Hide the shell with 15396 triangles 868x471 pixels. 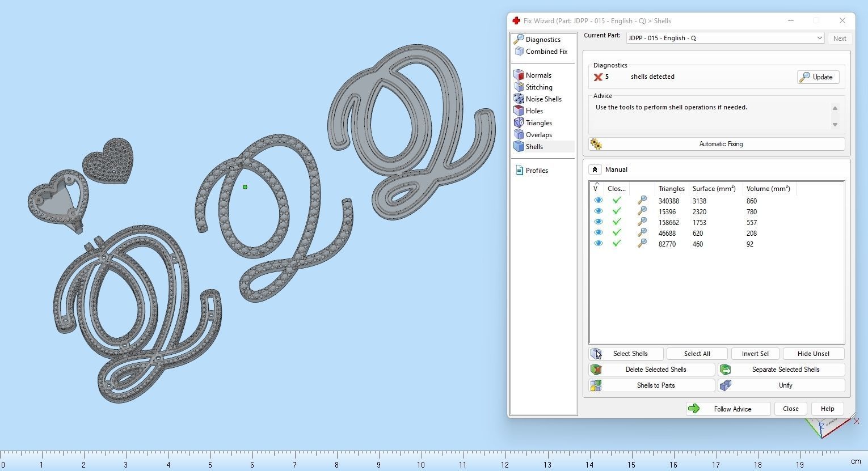point(598,211)
